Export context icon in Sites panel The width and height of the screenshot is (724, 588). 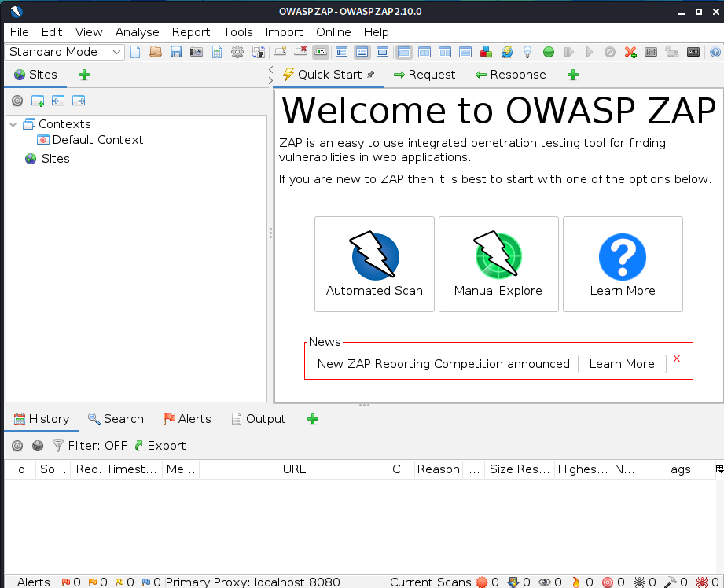click(79, 101)
